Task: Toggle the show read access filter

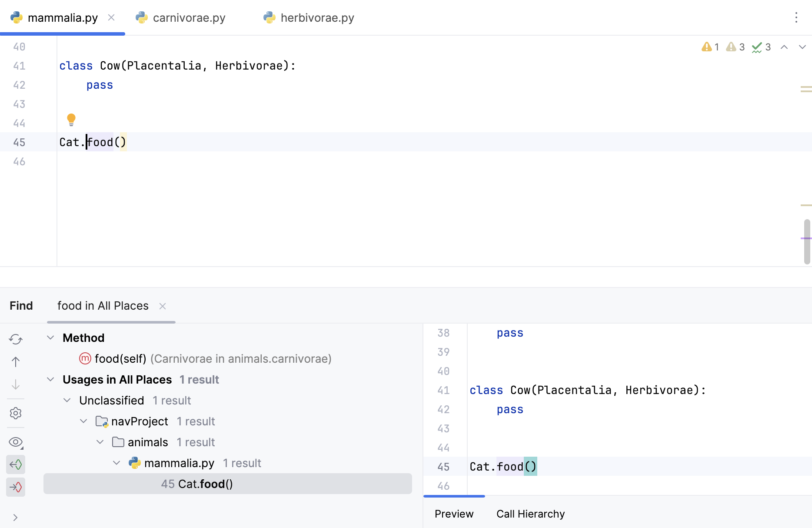Action: click(16, 465)
